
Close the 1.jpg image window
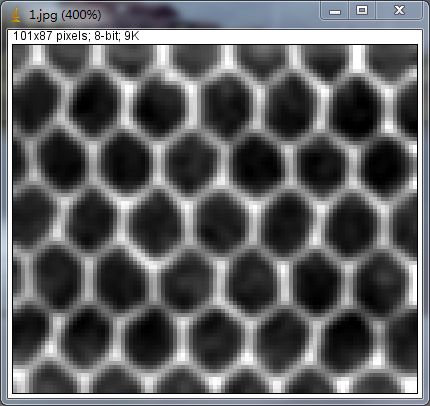399,11
